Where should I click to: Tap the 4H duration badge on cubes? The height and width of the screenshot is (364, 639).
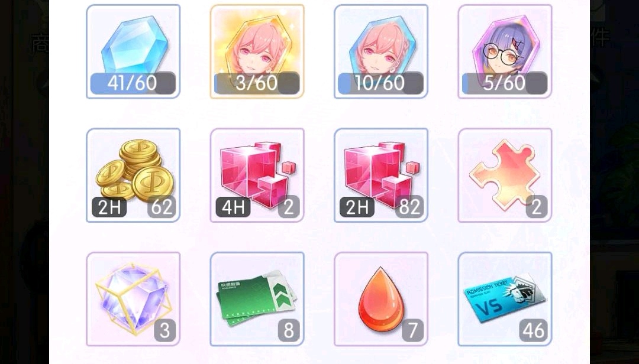coord(233,207)
